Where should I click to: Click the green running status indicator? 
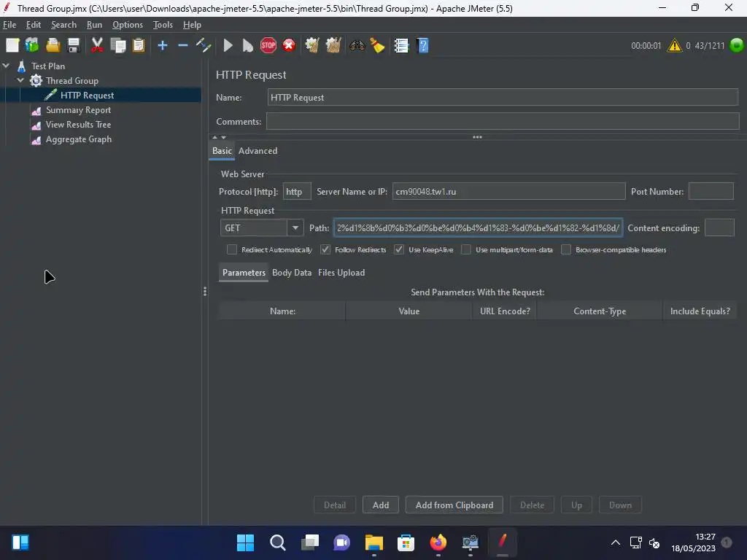pyautogui.click(x=737, y=46)
